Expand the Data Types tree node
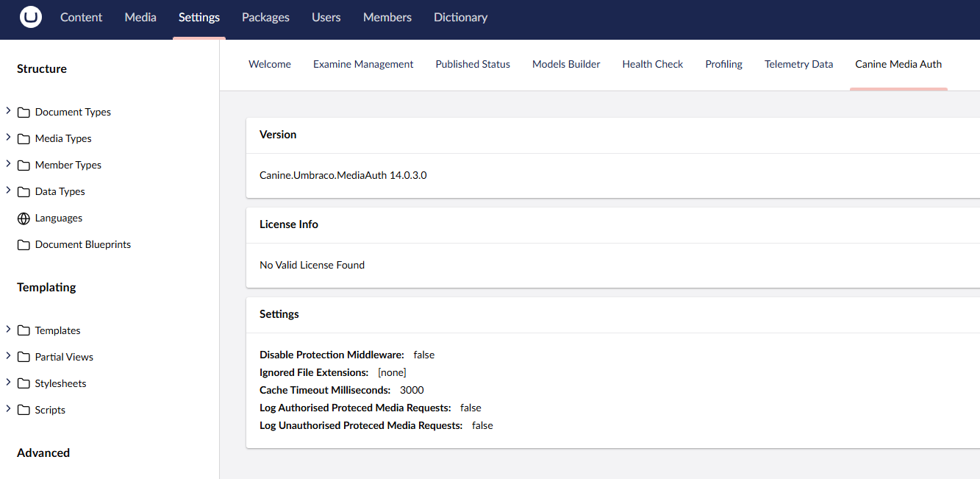The image size is (980, 479). click(8, 191)
